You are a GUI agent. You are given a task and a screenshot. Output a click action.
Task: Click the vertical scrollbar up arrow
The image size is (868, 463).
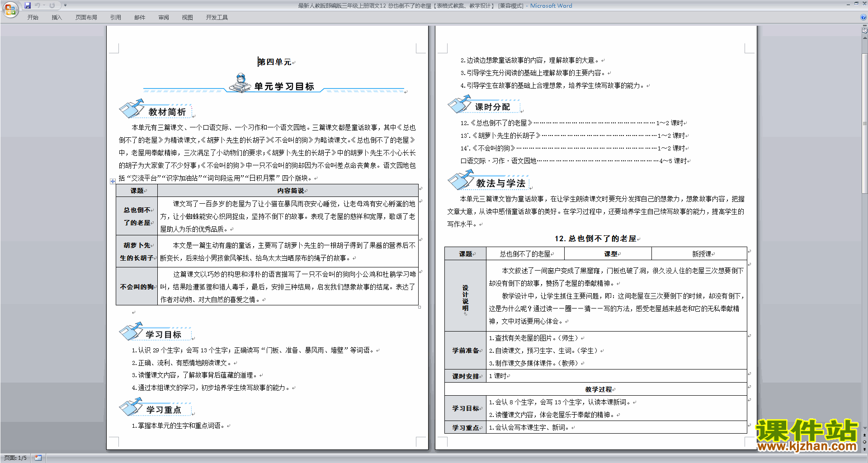click(x=865, y=38)
